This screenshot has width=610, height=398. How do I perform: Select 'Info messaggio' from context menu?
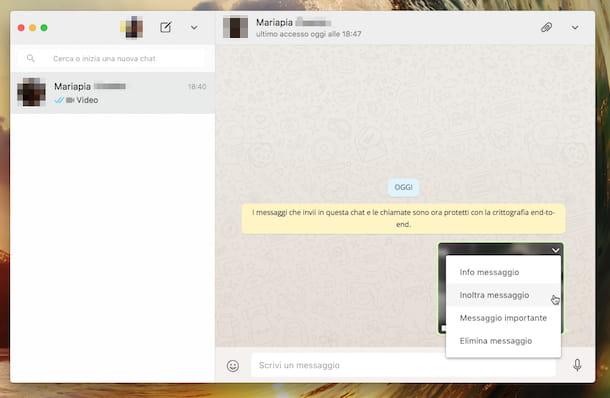pyautogui.click(x=503, y=272)
